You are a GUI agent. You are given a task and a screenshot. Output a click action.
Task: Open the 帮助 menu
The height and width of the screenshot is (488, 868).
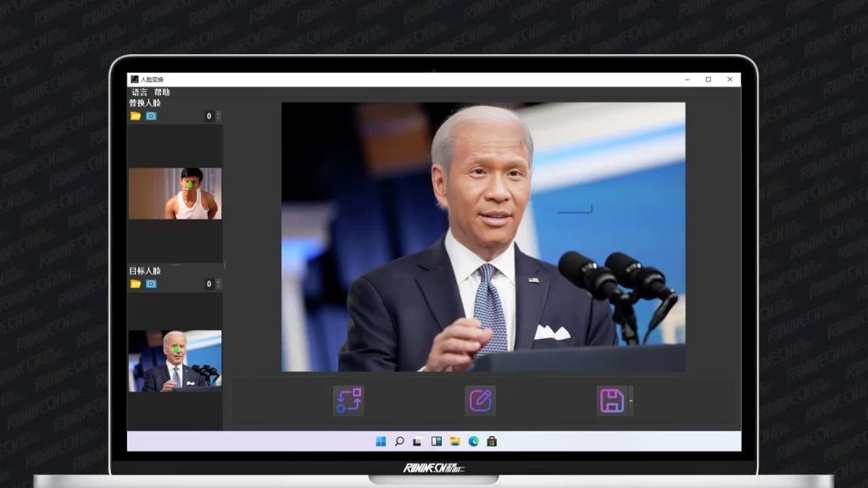(x=161, y=91)
